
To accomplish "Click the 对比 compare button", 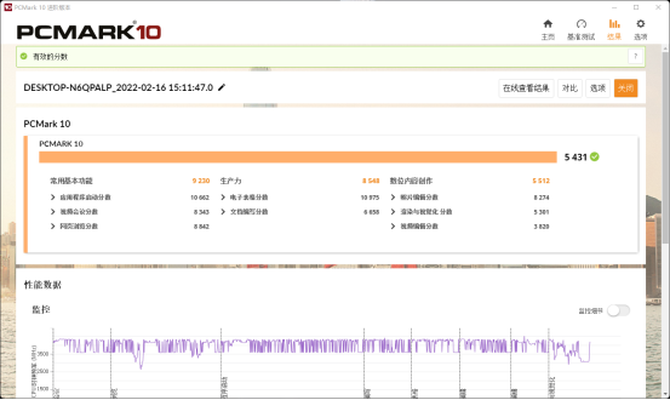I will click(x=570, y=88).
